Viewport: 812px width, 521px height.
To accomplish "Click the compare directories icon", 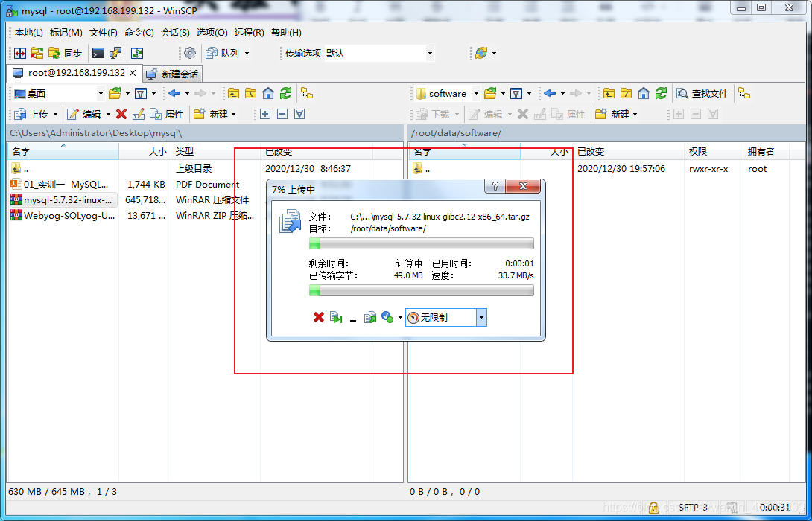I will [x=20, y=53].
